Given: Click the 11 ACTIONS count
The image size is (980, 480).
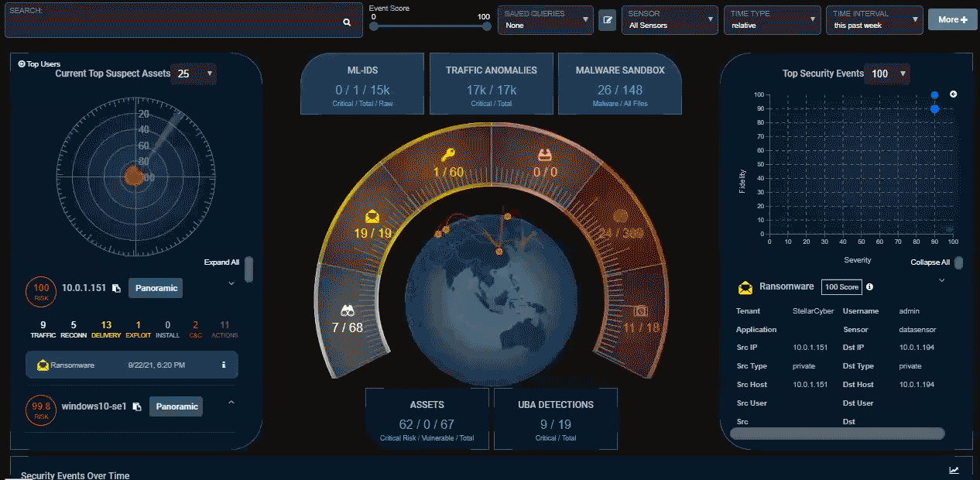Looking at the screenshot, I should [x=225, y=330].
